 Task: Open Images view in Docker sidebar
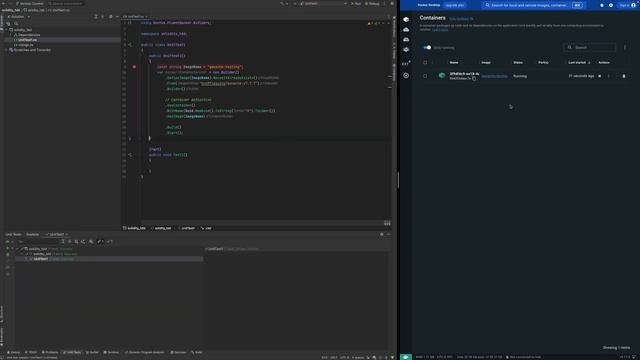tap(406, 29)
